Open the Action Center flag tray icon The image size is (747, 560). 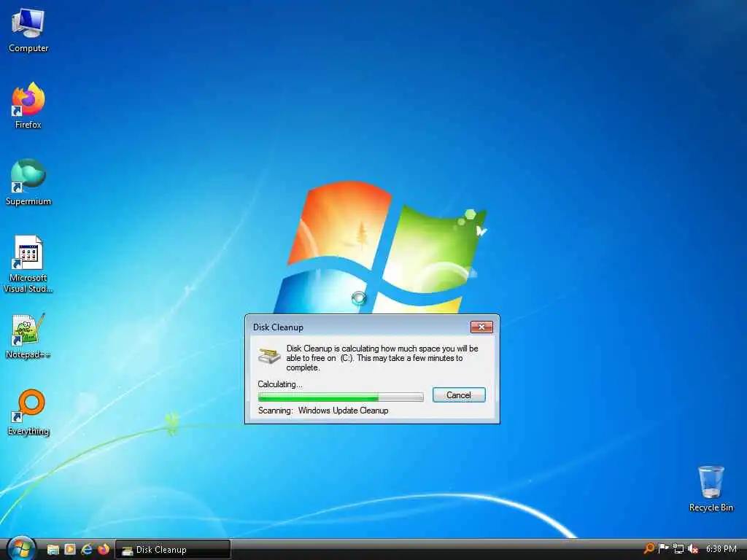pyautogui.click(x=663, y=549)
